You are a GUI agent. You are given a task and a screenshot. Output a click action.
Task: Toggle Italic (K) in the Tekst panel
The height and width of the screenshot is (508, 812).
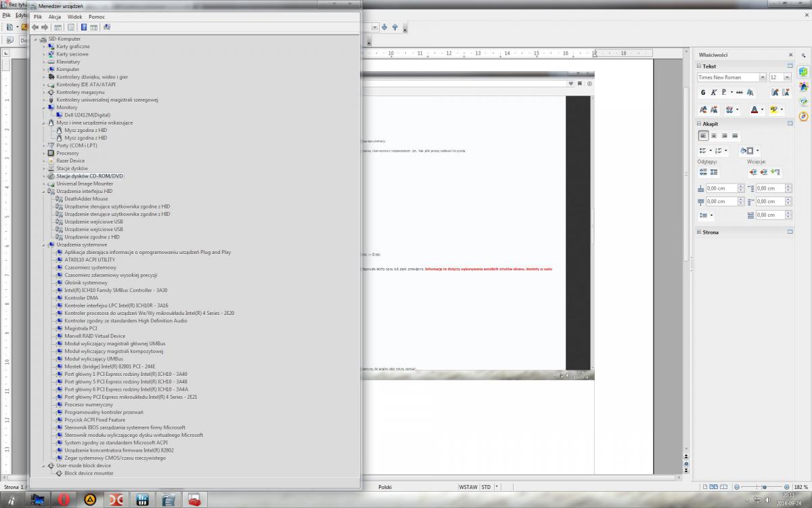click(713, 92)
